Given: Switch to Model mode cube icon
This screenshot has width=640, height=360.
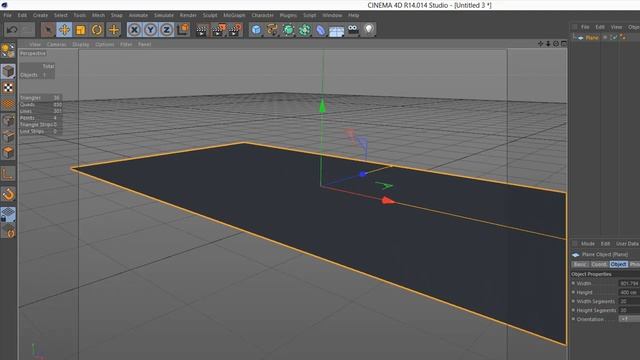Looking at the screenshot, I should click(8, 71).
